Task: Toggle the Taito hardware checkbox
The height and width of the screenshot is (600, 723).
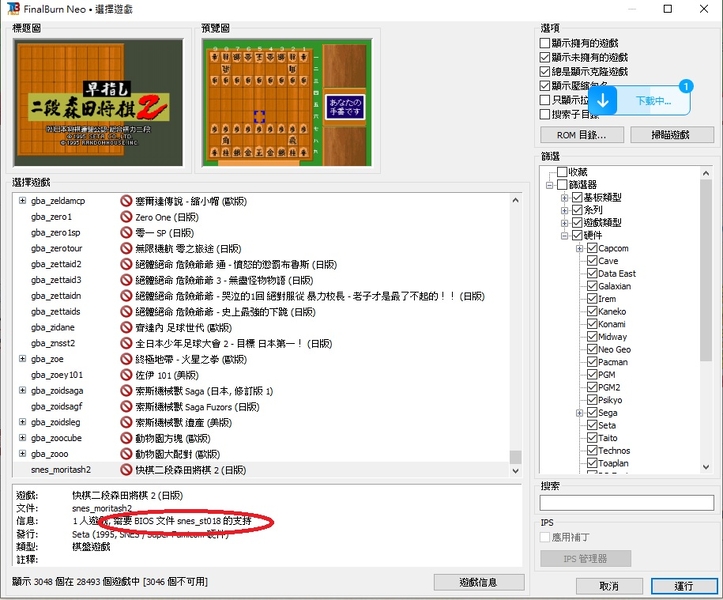Action: 592,438
